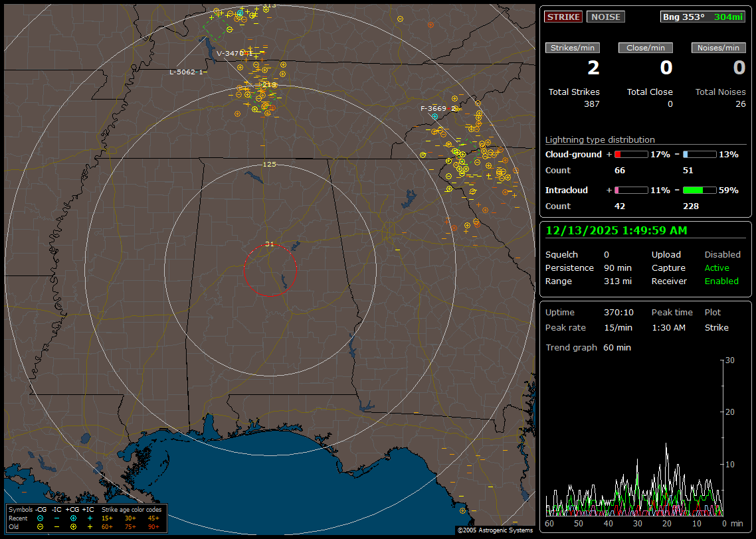The width and height of the screenshot is (756, 539).
Task: Toggle the STRIKE mode indicator
Action: 563,17
